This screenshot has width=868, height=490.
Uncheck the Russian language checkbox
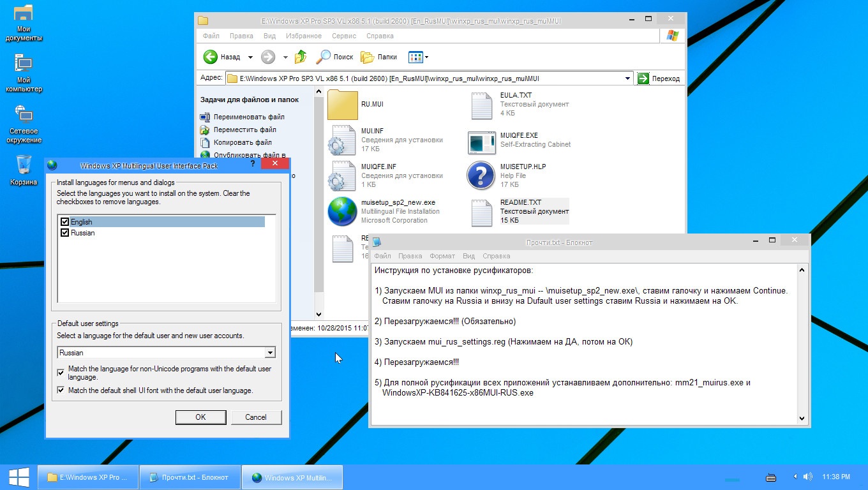coord(64,232)
